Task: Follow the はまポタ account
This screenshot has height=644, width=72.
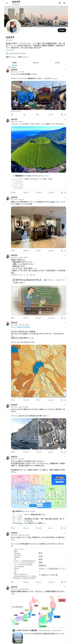Action: point(62,30)
